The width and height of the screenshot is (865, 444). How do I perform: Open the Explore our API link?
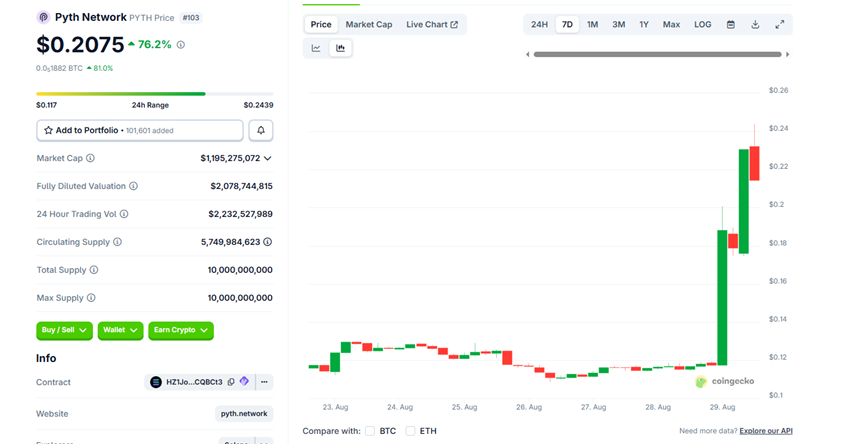766,431
